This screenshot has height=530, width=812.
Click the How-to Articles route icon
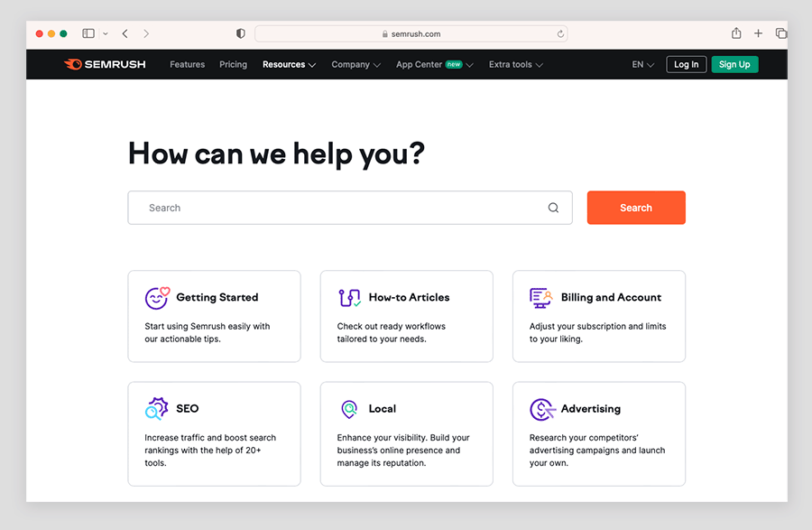tap(349, 297)
